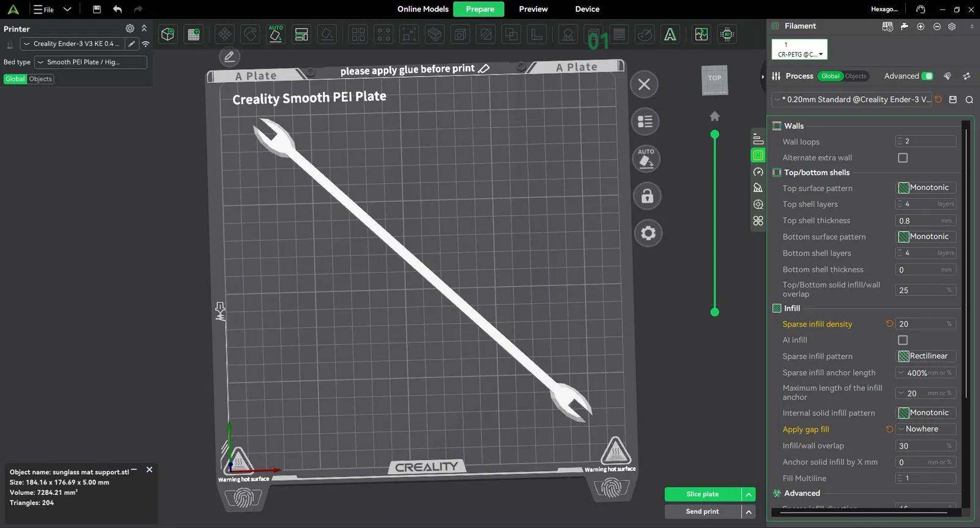
Task: Select Global in the Process toggle
Action: click(831, 76)
